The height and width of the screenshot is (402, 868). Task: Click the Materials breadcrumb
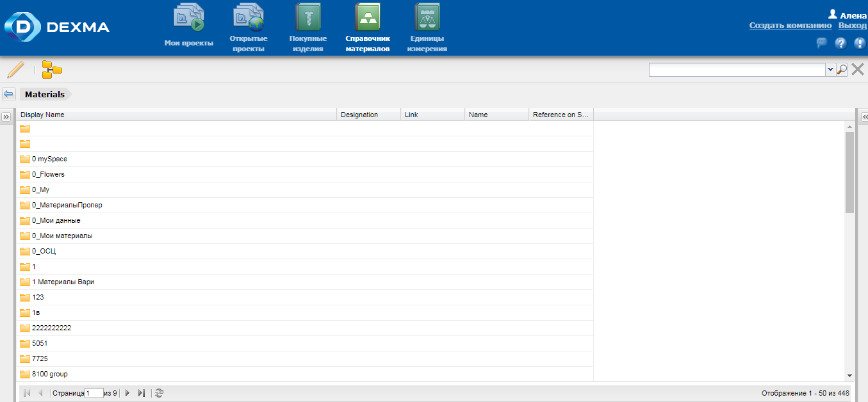click(45, 94)
